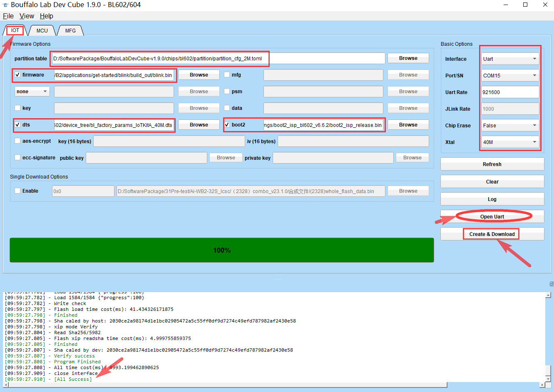Click the mfg file path field
The height and width of the screenshot is (392, 554).
pos(323,75)
